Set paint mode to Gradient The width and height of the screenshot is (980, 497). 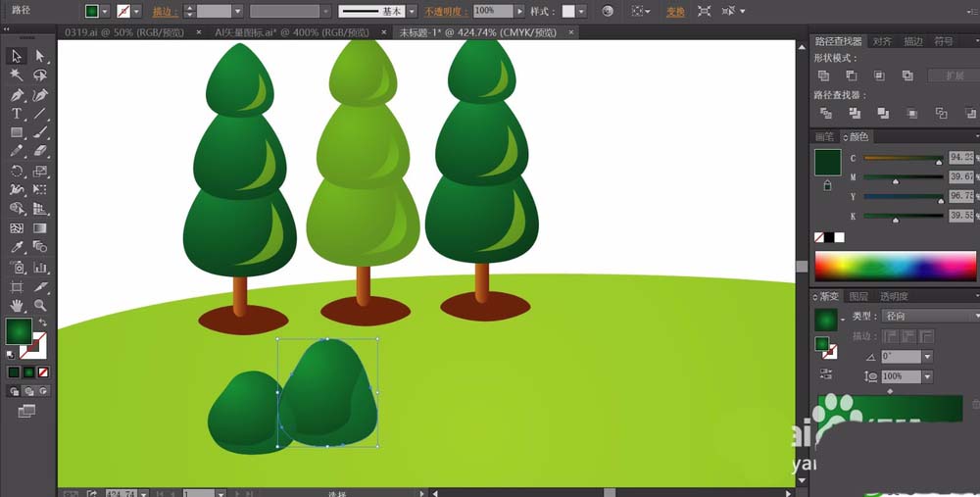[28, 373]
